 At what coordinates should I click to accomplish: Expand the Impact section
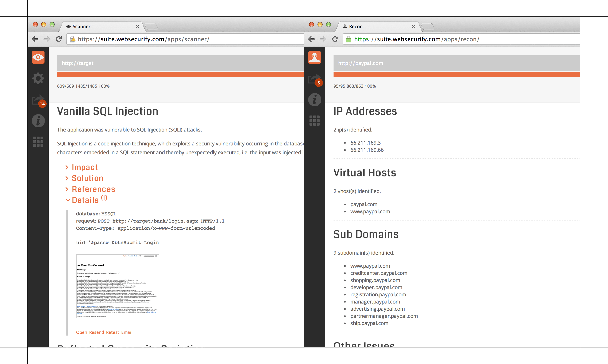tap(81, 167)
